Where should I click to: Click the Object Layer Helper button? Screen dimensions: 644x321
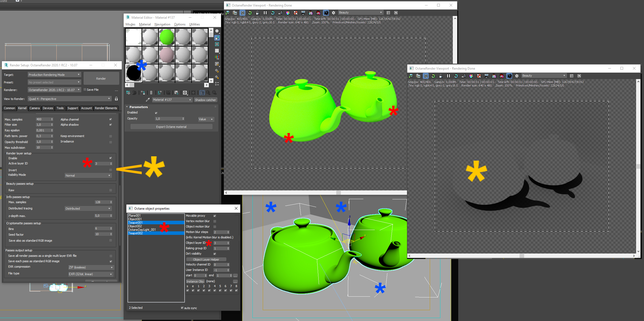pyautogui.click(x=206, y=260)
